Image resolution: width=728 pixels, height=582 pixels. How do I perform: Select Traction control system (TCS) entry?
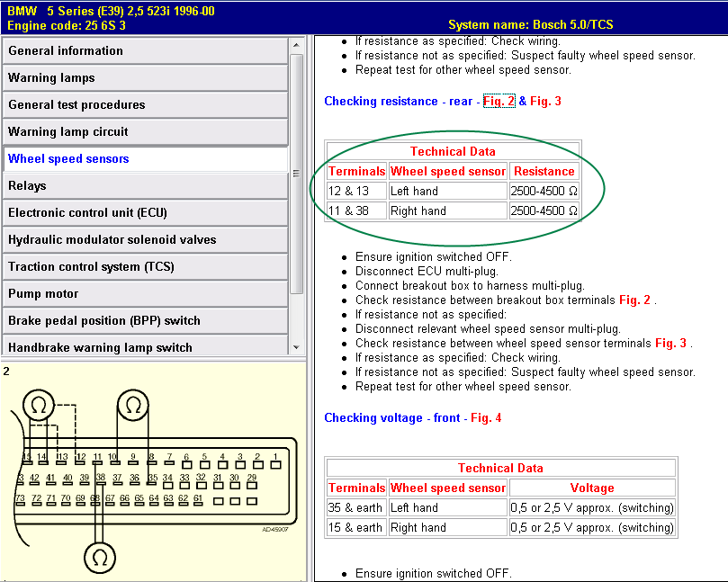pyautogui.click(x=145, y=266)
